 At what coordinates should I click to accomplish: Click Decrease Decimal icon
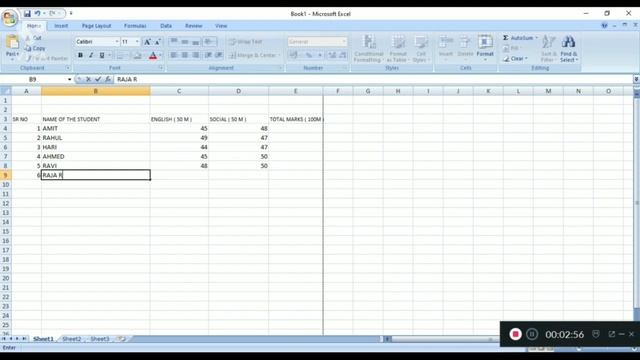[343, 55]
